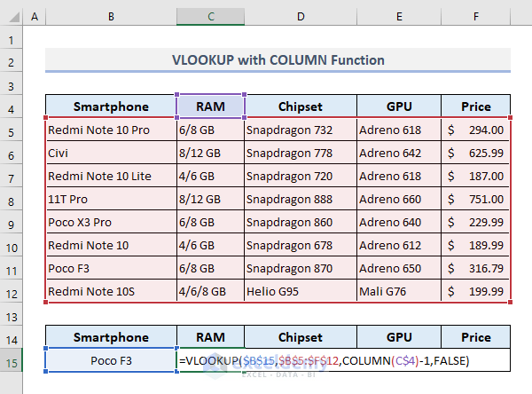Viewport: 532px width, 394px height.
Task: Click the RAM header in row 4
Action: tap(211, 106)
